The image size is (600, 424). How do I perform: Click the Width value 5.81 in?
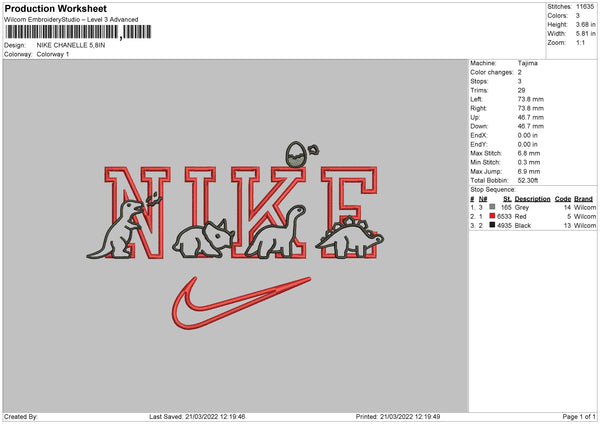click(x=585, y=34)
